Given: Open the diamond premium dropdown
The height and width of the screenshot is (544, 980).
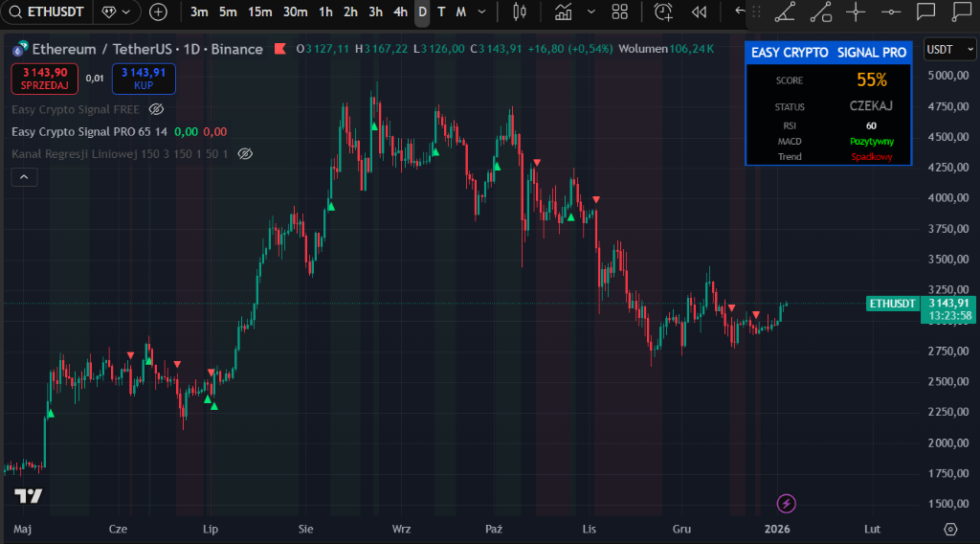Looking at the screenshot, I should [x=116, y=11].
